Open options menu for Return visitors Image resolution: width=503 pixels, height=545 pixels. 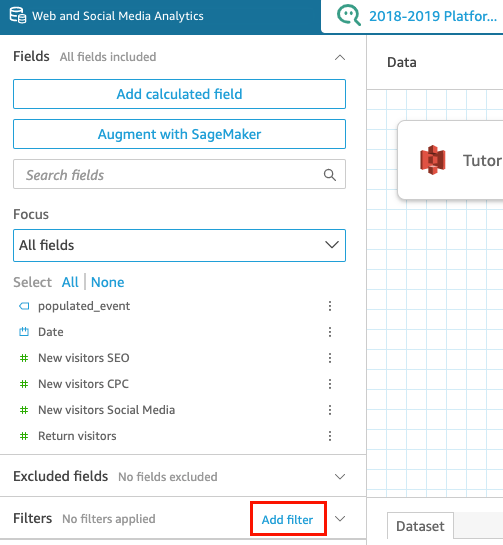[x=330, y=436]
